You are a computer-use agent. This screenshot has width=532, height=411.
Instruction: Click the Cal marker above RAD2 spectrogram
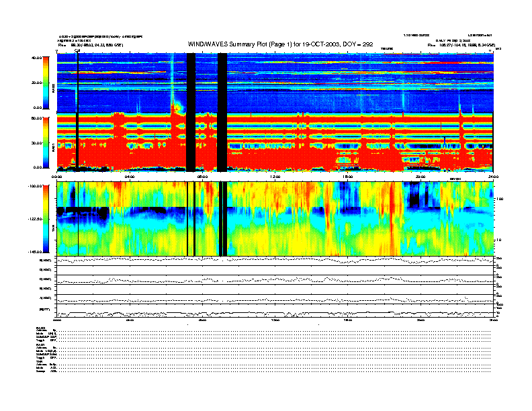click(77, 51)
